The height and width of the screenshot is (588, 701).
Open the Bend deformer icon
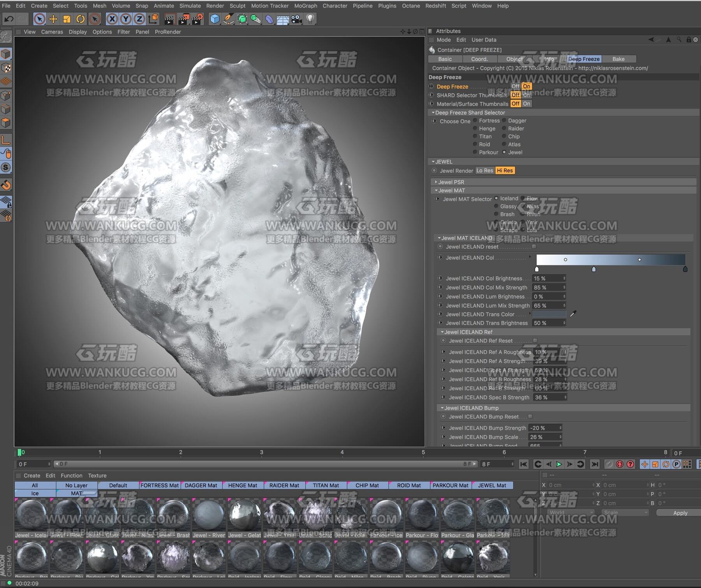(269, 19)
